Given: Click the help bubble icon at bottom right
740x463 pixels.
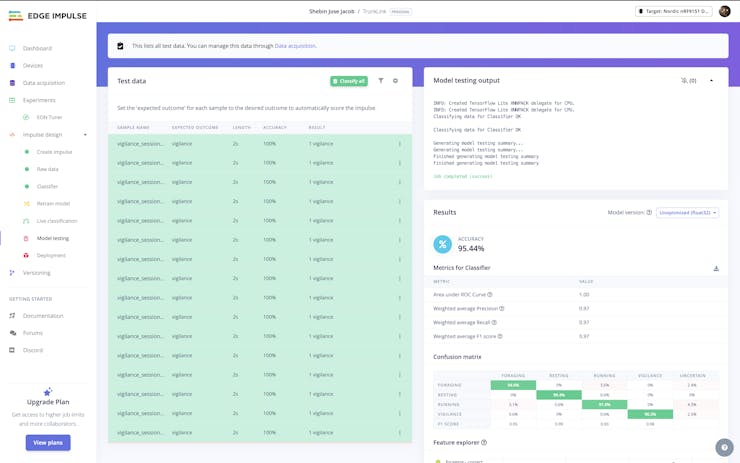Looking at the screenshot, I should tap(724, 447).
